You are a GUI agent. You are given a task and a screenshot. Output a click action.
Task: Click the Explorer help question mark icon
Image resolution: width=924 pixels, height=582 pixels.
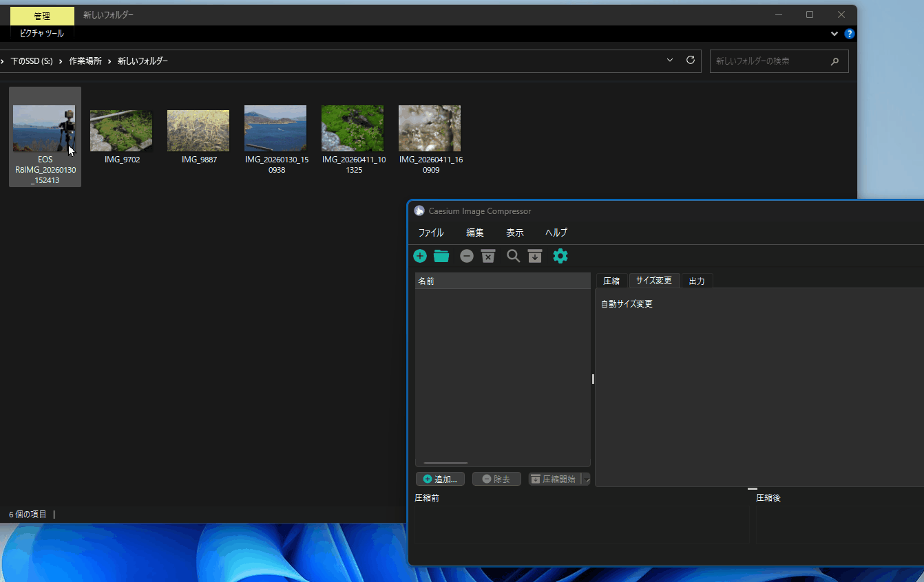click(x=850, y=34)
